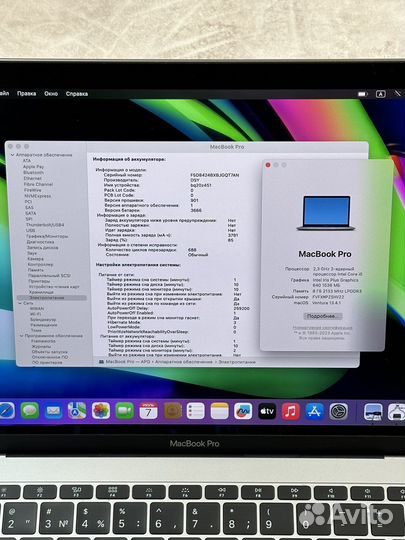Open Reminders app in the Dock
Viewport: 405px width, 540px height.
[196, 411]
